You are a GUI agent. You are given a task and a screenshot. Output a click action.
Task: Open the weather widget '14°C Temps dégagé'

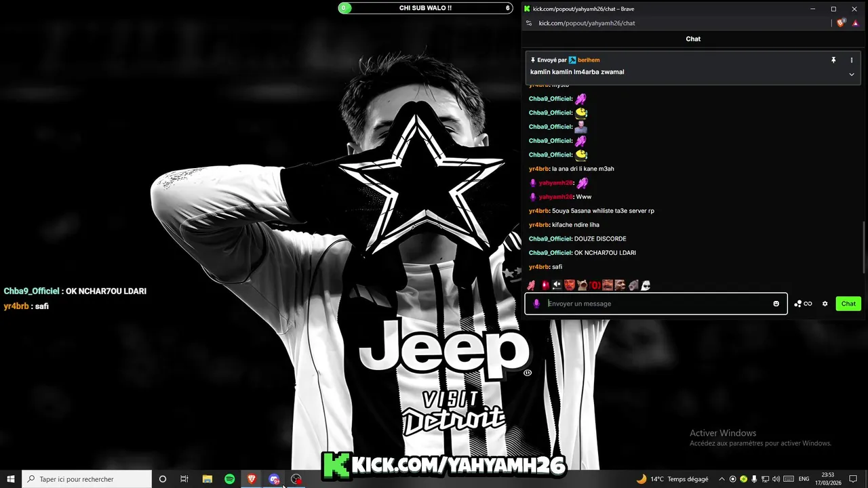pyautogui.click(x=672, y=479)
